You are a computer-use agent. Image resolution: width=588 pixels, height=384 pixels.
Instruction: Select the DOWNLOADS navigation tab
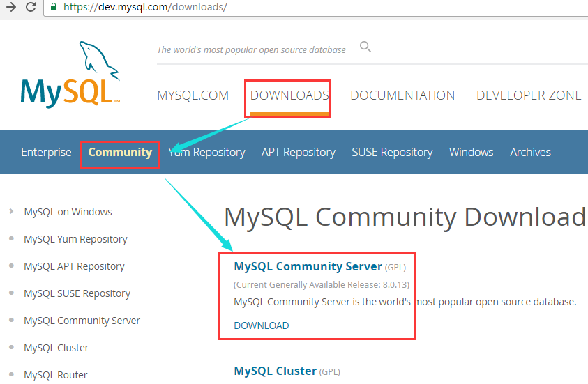tap(289, 95)
